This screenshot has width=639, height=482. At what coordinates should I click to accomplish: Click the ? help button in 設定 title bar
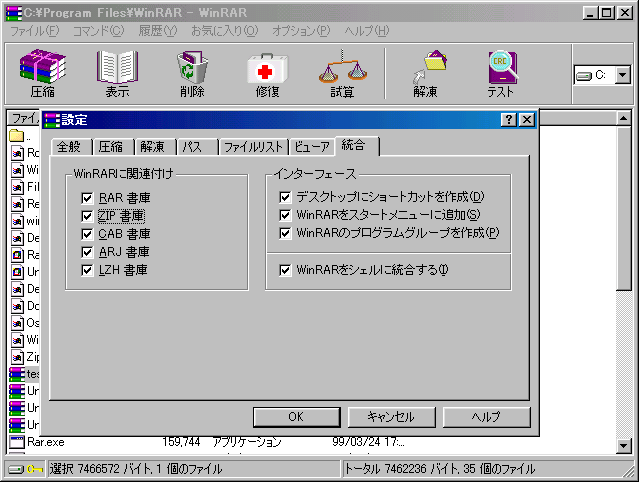coord(509,120)
